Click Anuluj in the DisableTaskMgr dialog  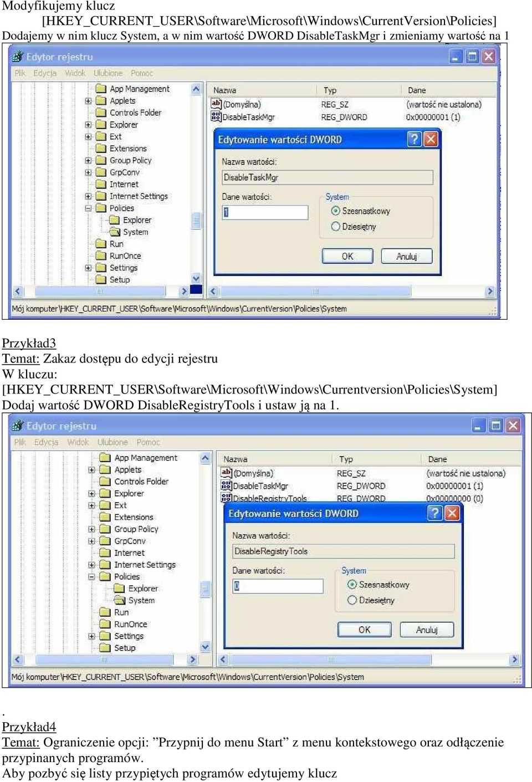[x=406, y=257]
